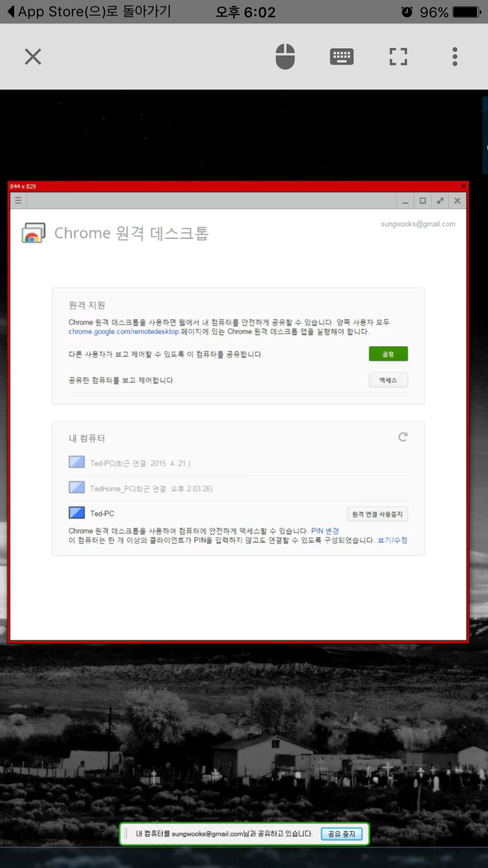Refresh the 내 컴퓨터 list
The height and width of the screenshot is (868, 488).
(403, 437)
